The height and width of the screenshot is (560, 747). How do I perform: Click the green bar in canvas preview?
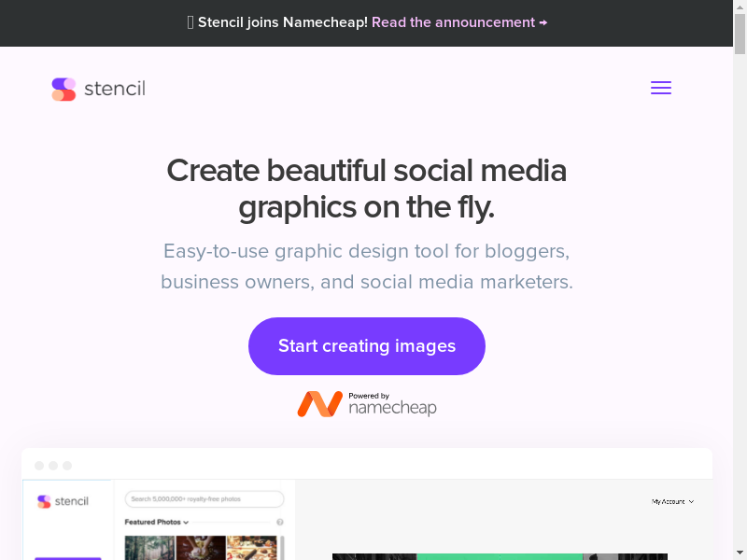(x=500, y=556)
